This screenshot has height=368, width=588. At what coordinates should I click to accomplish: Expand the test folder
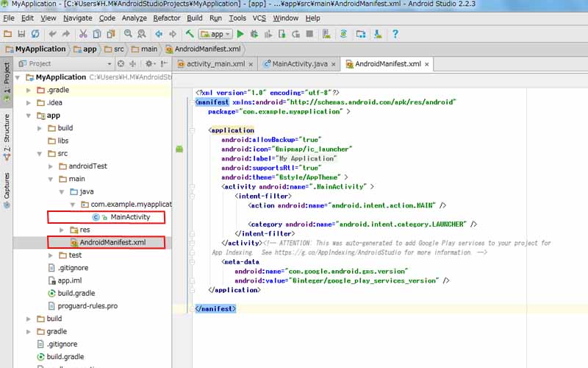51,255
